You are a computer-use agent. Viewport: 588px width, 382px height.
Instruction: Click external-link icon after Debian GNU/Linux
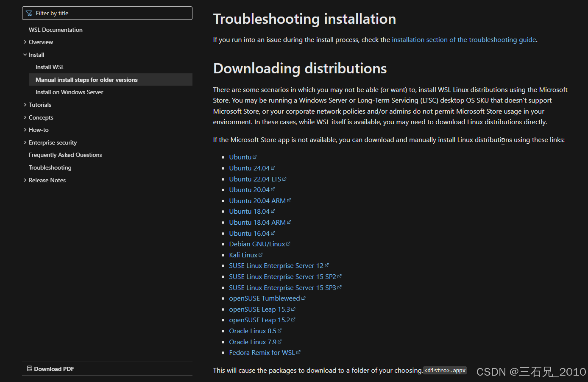[288, 243]
